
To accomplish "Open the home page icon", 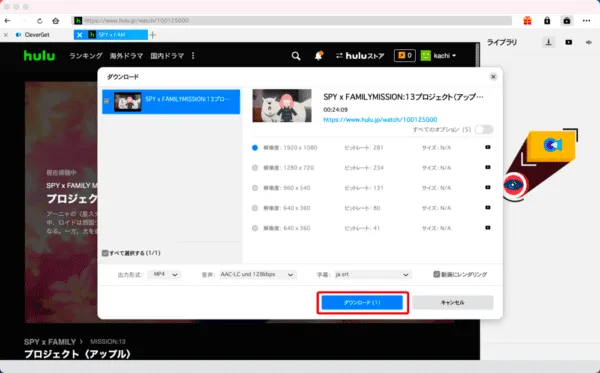I will click(56, 21).
